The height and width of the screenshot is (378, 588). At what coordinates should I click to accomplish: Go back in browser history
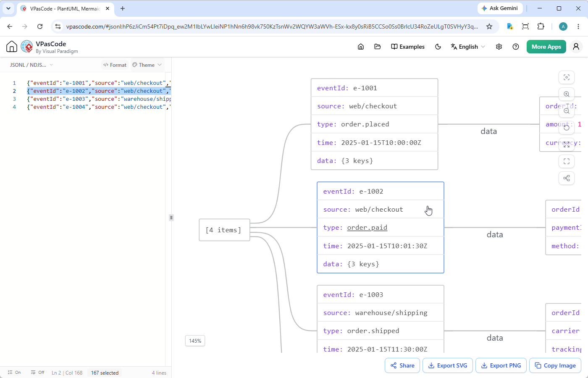[x=10, y=26]
